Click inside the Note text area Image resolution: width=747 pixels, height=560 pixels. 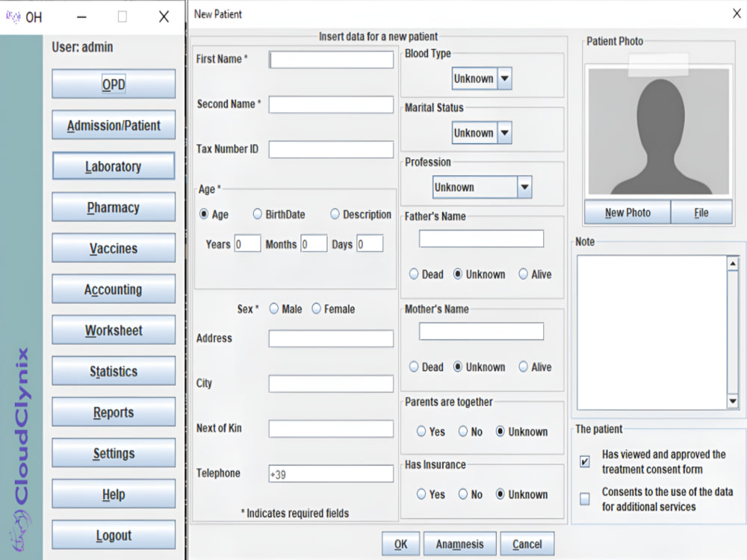[651, 332]
